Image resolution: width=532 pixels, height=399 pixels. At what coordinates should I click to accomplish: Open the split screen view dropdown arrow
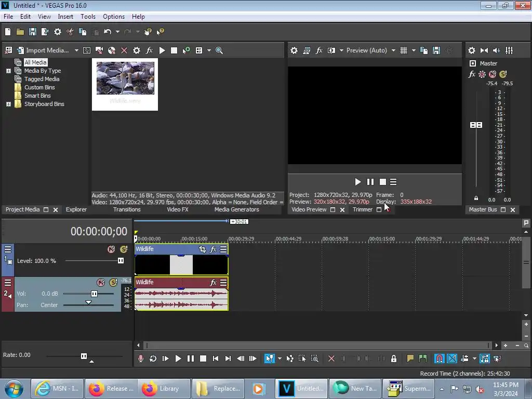[341, 50]
